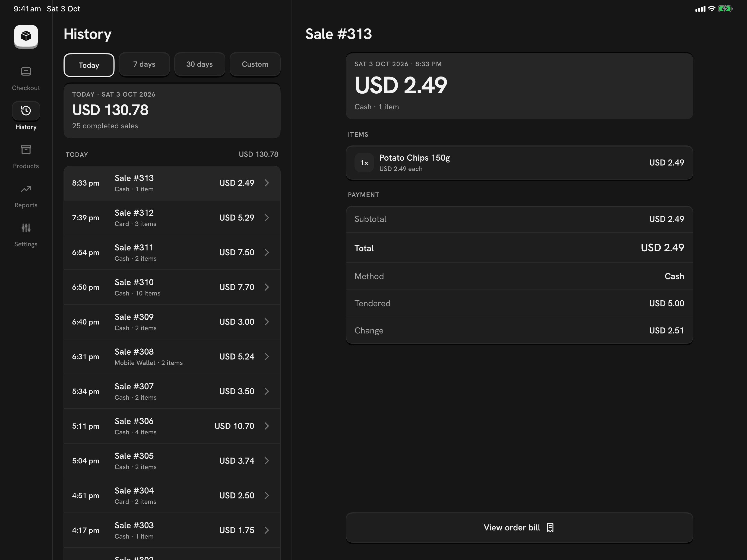747x560 pixels.
Task: Click the receipt icon in View order bill
Action: 550,528
